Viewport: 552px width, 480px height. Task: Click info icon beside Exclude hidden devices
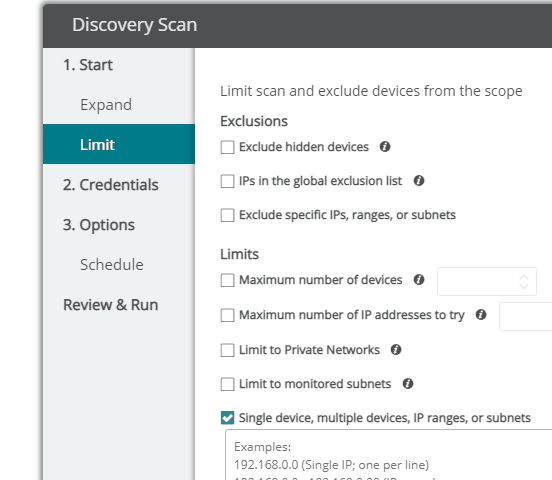pos(385,147)
